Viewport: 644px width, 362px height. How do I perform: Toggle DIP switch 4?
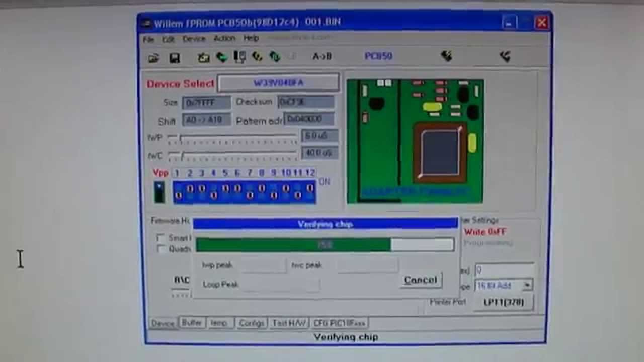[214, 191]
